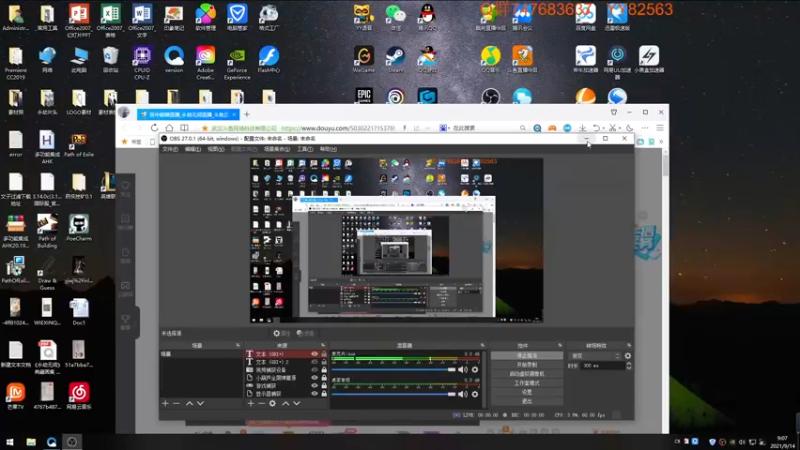Move scene down in Scenes panel
Screen dimensions: 800x450
(x=201, y=404)
